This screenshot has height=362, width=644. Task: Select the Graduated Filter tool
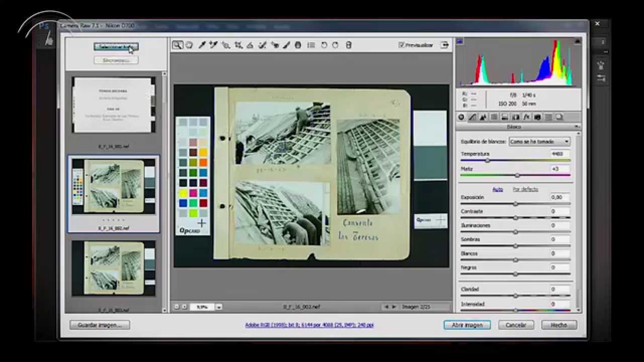click(298, 45)
